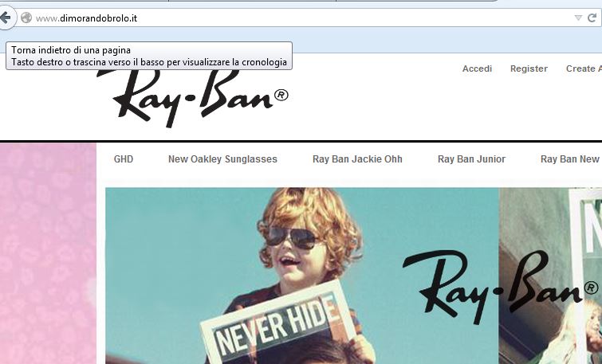Image resolution: width=602 pixels, height=364 pixels.
Task: Click the globe site identity icon
Action: [x=26, y=18]
